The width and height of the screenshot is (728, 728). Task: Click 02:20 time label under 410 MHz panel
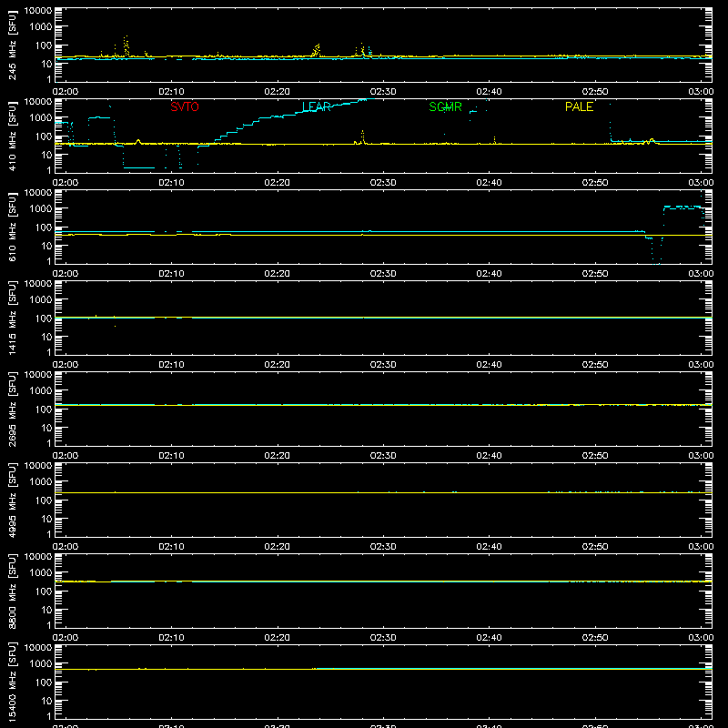click(278, 183)
